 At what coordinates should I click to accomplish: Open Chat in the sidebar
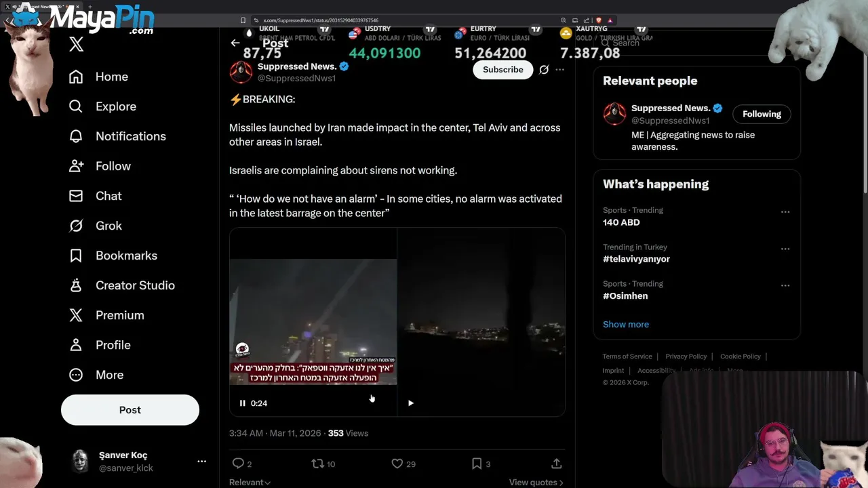96,196
